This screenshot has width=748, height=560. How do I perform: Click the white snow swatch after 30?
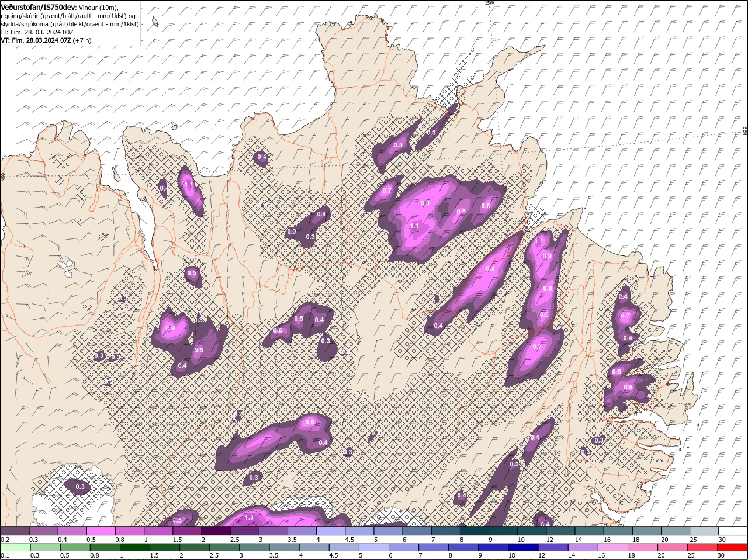pos(733,531)
